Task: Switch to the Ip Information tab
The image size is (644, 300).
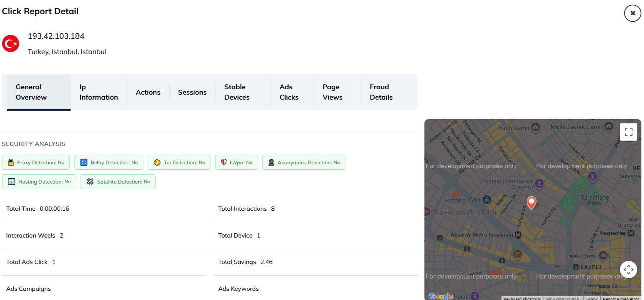Action: [99, 92]
